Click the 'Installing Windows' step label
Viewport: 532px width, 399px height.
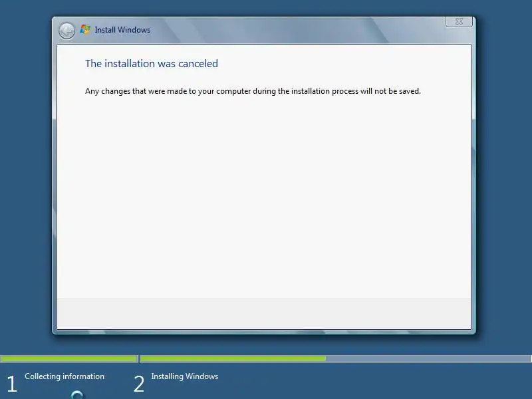[x=185, y=376]
